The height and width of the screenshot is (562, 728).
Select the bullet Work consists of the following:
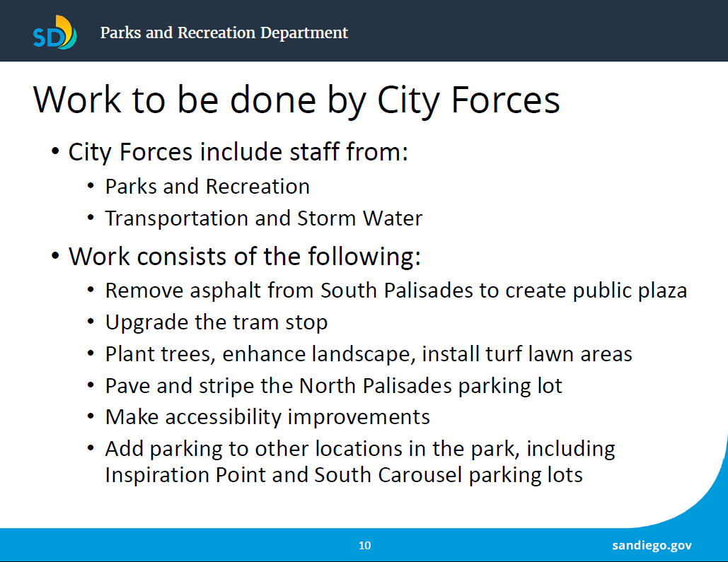(x=245, y=256)
